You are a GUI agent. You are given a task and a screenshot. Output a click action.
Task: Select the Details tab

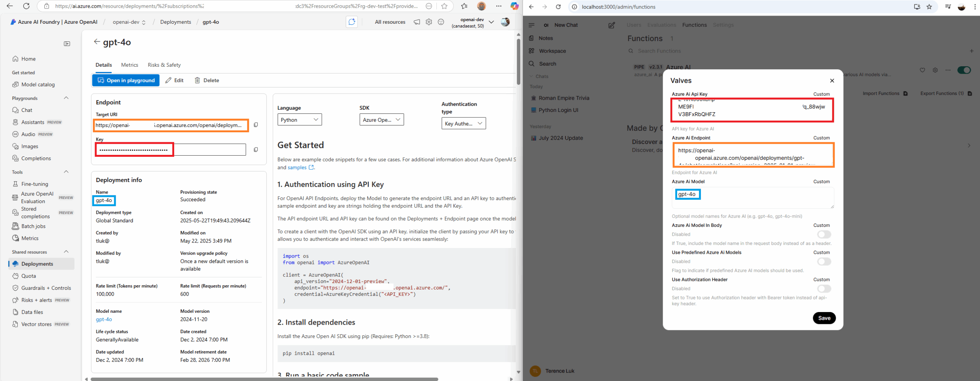point(104,65)
